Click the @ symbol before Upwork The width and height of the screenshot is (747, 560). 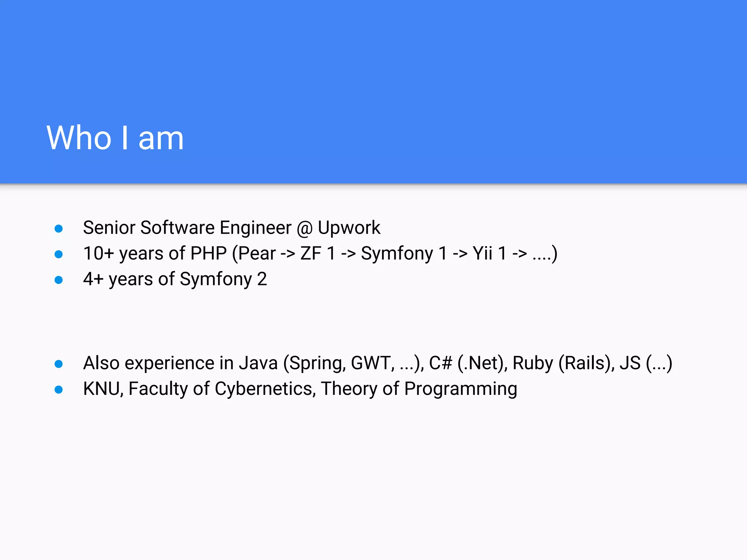click(x=305, y=229)
